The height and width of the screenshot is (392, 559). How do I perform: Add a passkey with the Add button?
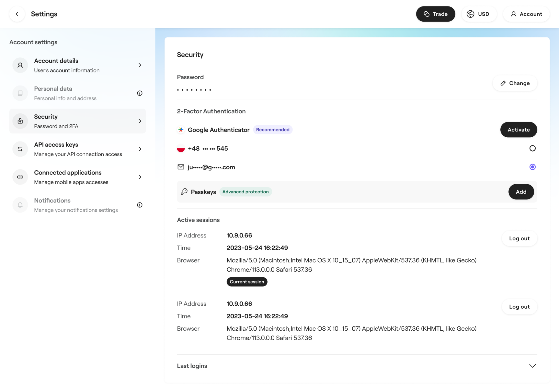[521, 192]
